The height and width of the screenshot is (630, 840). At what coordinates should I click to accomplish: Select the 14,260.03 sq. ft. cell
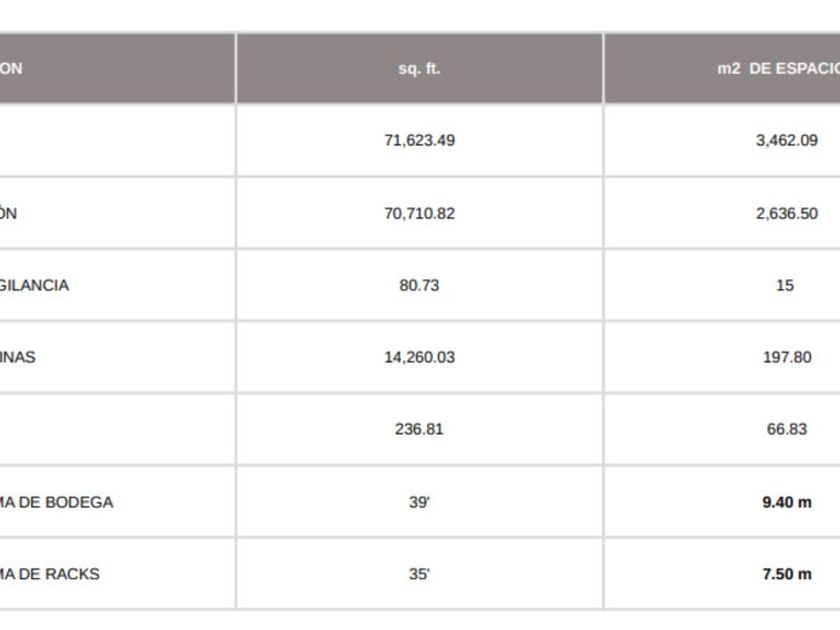tap(419, 357)
